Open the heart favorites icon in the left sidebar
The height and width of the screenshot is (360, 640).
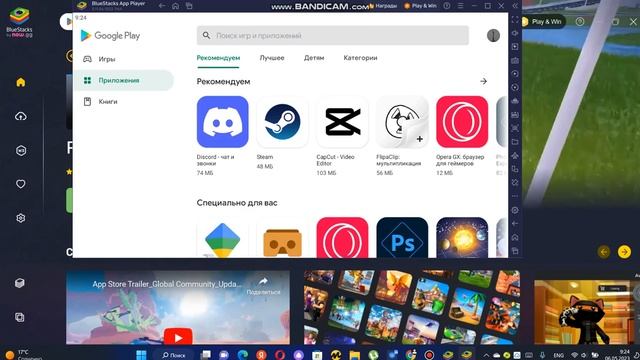(20, 184)
